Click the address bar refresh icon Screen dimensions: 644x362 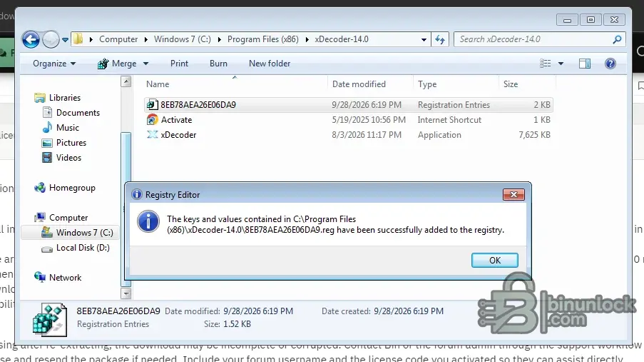[440, 39]
